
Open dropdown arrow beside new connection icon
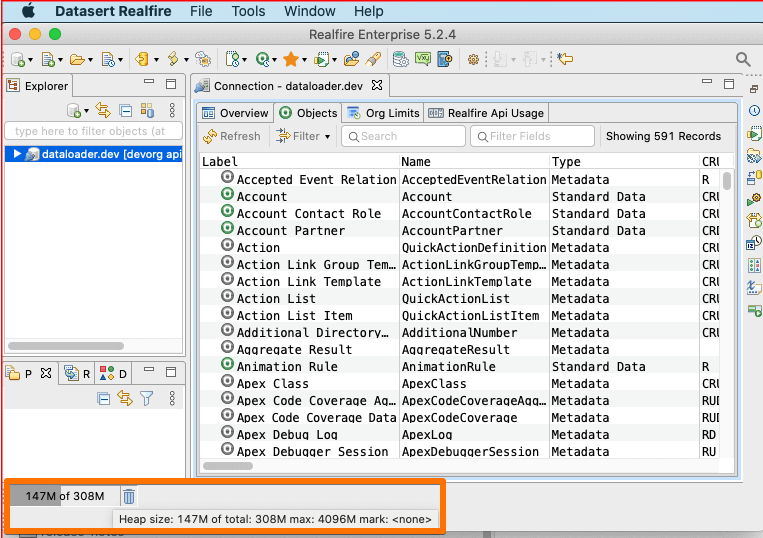coord(31,60)
